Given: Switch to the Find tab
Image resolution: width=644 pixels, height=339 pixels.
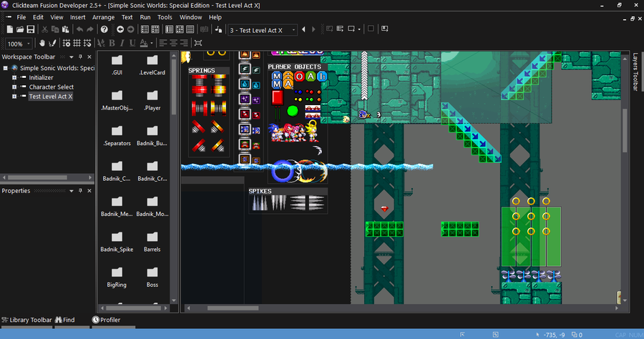Looking at the screenshot, I should [x=65, y=320].
